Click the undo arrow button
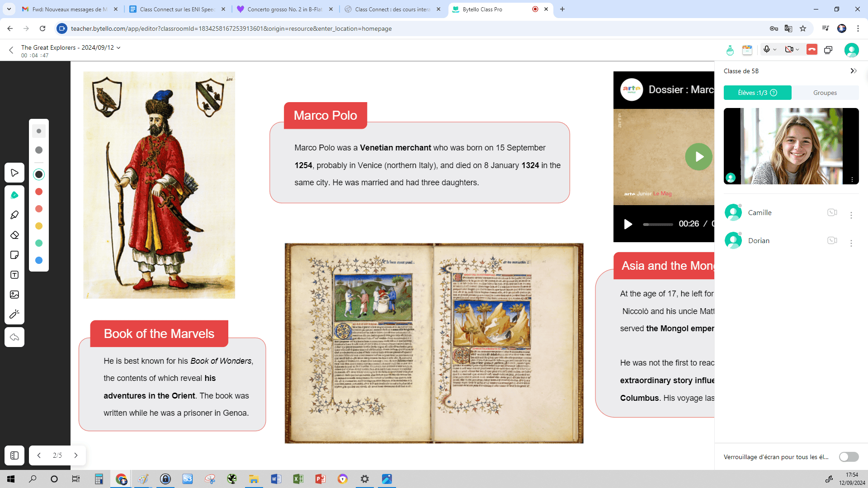This screenshot has height=488, width=868. (x=14, y=337)
